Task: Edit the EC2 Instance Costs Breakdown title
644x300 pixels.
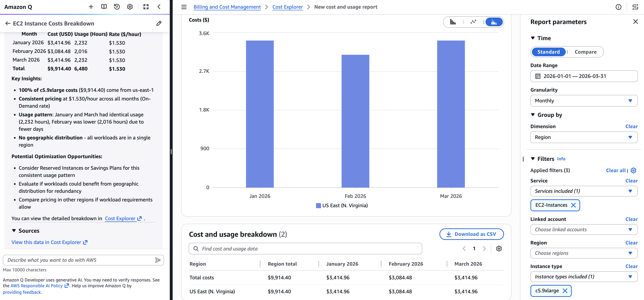Action: tap(158, 23)
